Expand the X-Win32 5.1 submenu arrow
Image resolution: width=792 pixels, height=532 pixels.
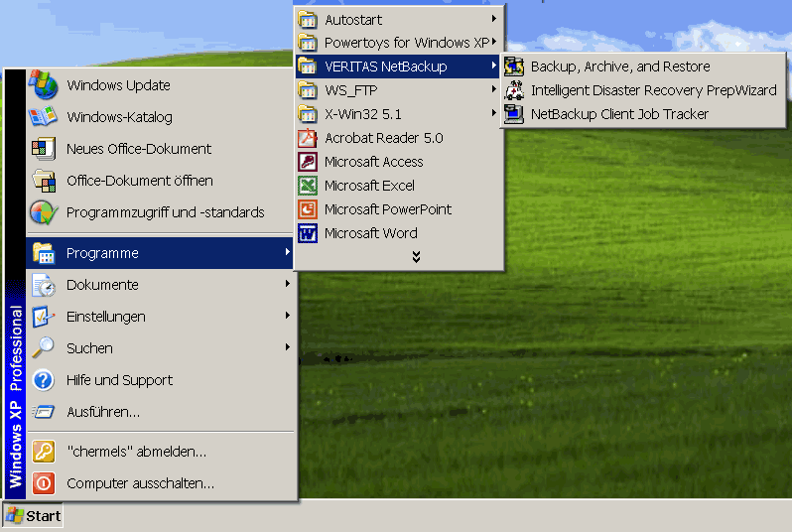494,113
